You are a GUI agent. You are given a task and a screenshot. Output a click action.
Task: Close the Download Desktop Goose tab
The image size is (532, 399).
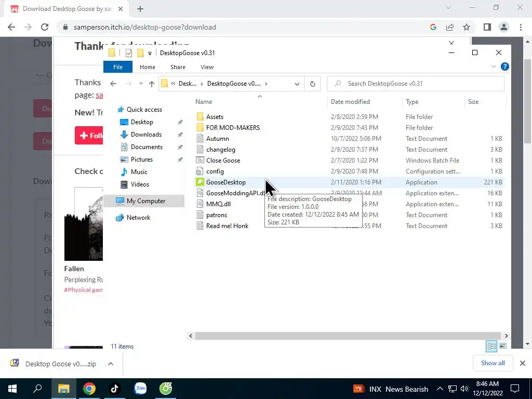(x=121, y=9)
